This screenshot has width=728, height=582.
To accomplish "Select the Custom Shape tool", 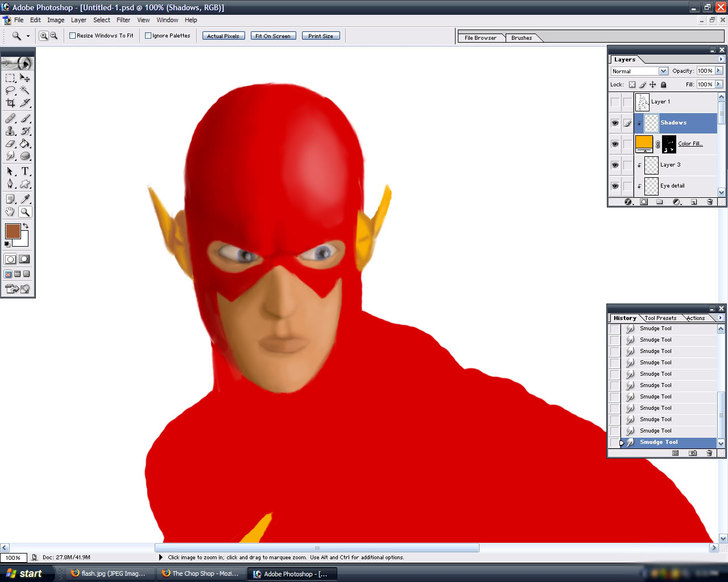I will tap(25, 184).
